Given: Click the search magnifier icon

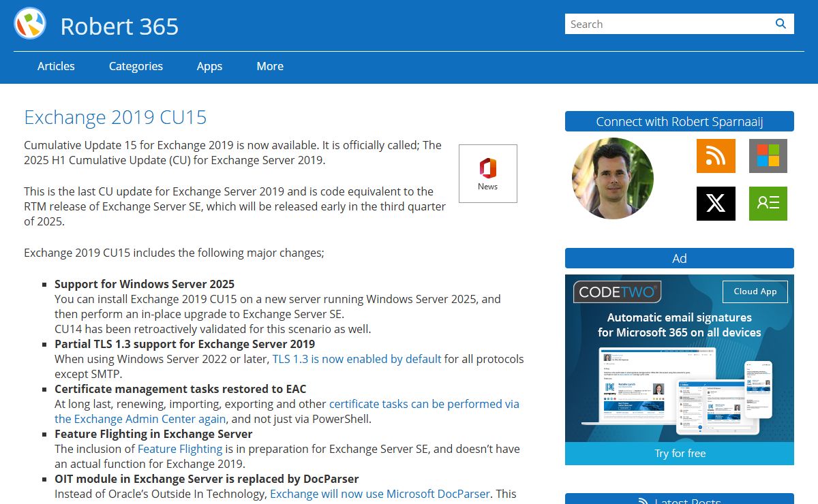Looking at the screenshot, I should click(x=781, y=24).
